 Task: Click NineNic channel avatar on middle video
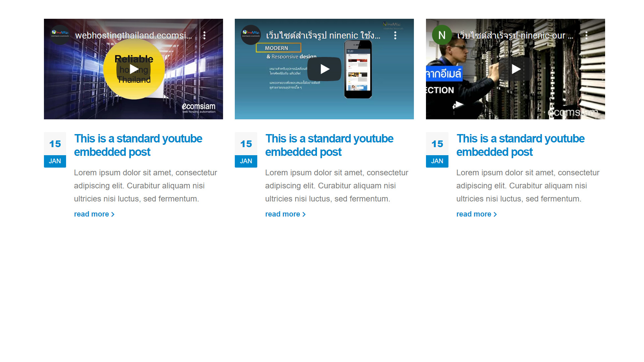tap(251, 35)
